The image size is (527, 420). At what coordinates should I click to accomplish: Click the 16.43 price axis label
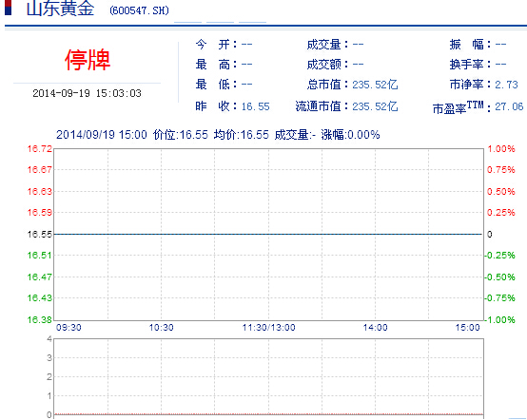point(40,297)
